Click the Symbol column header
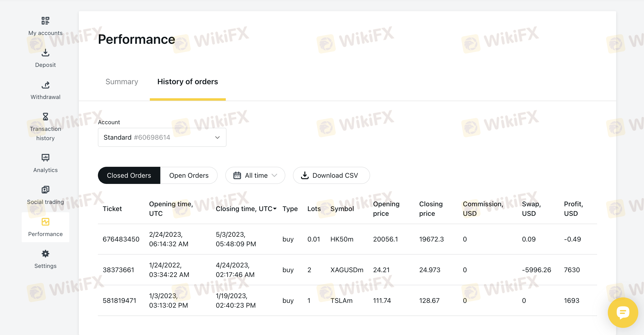The height and width of the screenshot is (335, 644). 342,209
